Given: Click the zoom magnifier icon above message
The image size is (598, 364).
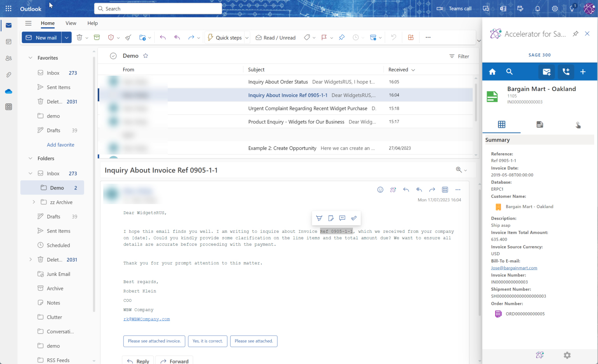Looking at the screenshot, I should 459,170.
